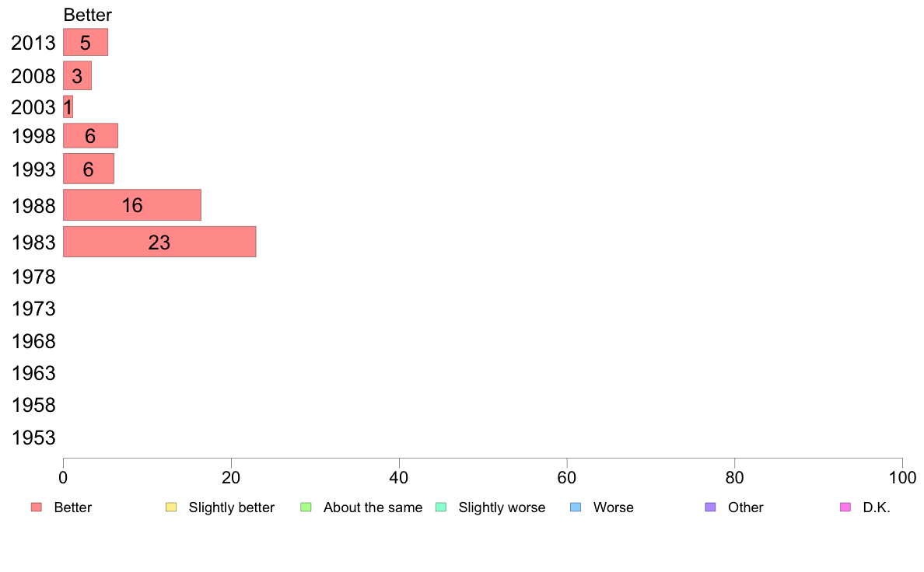Select the 1993 bar showing 6
The image size is (924, 572).
(89, 169)
